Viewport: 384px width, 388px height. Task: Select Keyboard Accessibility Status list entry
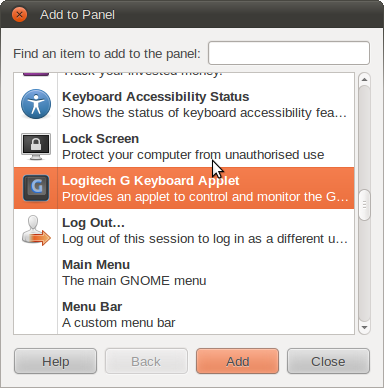click(x=184, y=104)
